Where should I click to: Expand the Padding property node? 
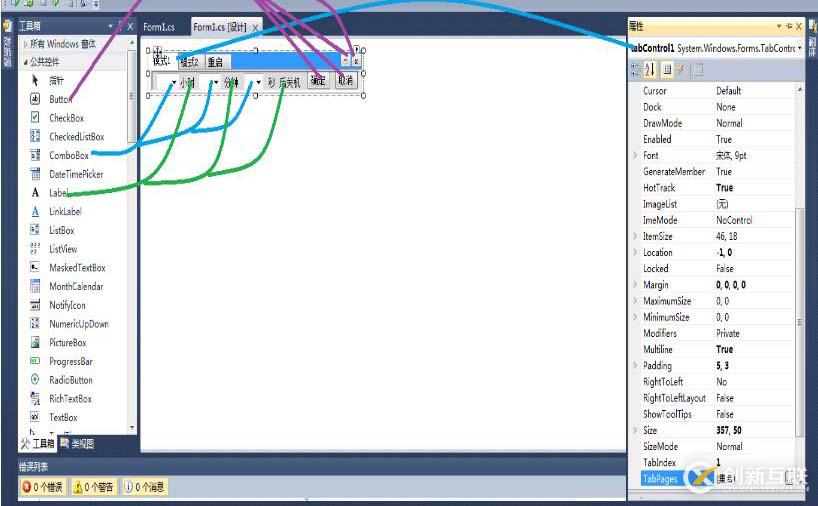click(x=635, y=366)
